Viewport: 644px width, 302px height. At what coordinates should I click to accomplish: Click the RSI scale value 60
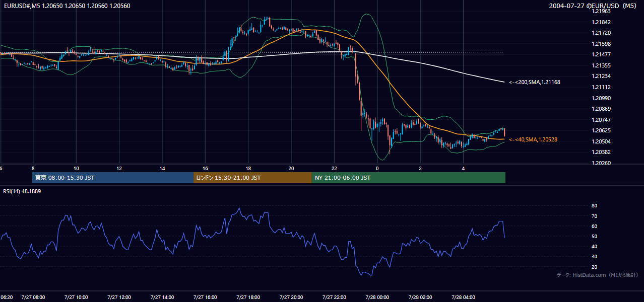point(594,226)
